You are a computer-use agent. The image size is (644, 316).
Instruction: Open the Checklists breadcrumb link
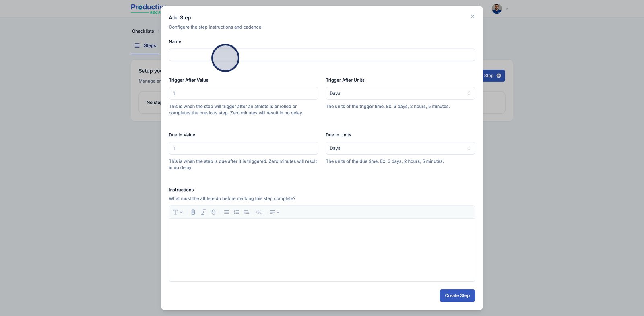tap(143, 31)
